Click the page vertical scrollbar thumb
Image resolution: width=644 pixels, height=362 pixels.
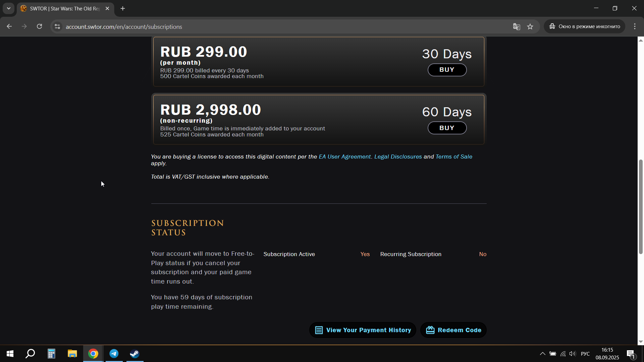(x=641, y=207)
